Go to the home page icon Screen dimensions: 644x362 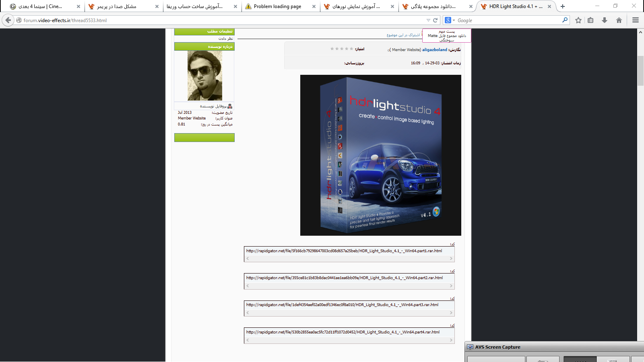click(619, 20)
